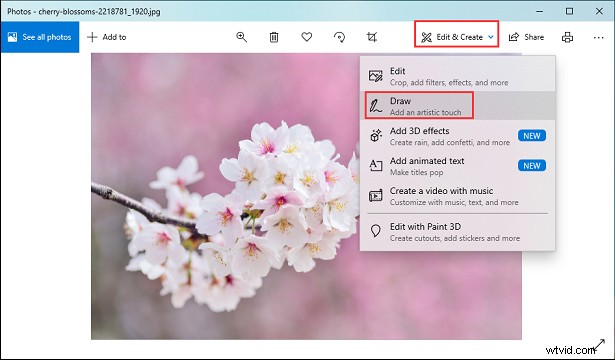Select the crop tool icon
Screen dimensions: 615x360
click(x=372, y=37)
